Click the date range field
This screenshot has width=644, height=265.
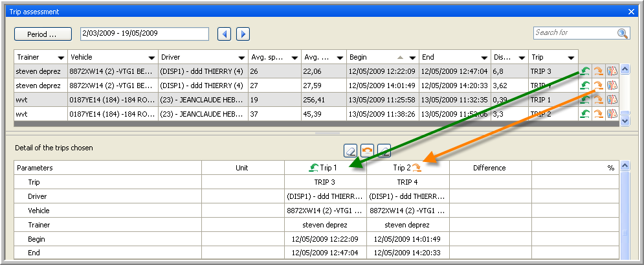144,34
